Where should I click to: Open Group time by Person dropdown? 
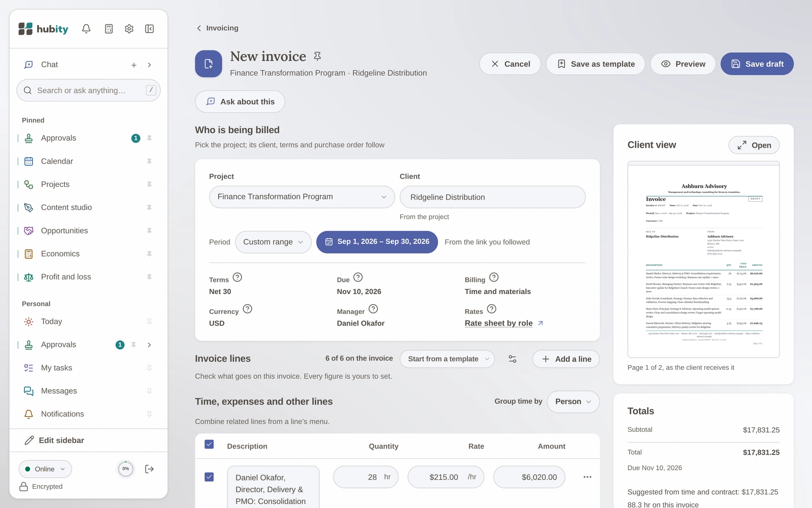[573, 402]
